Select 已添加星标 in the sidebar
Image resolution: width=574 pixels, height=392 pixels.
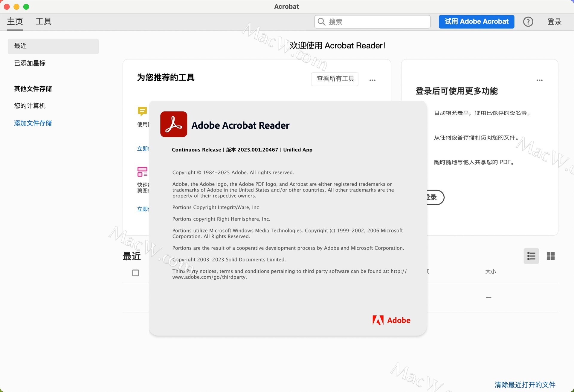(x=30, y=63)
